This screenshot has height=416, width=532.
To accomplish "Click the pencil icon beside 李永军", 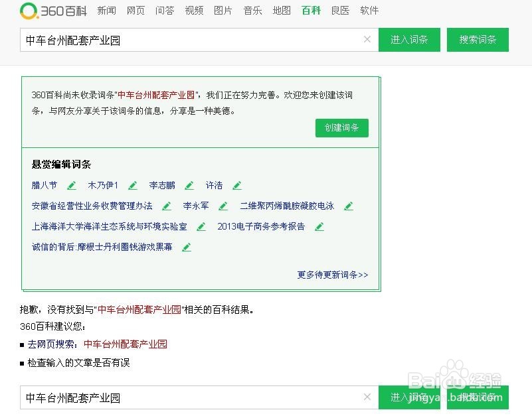I will [223, 206].
